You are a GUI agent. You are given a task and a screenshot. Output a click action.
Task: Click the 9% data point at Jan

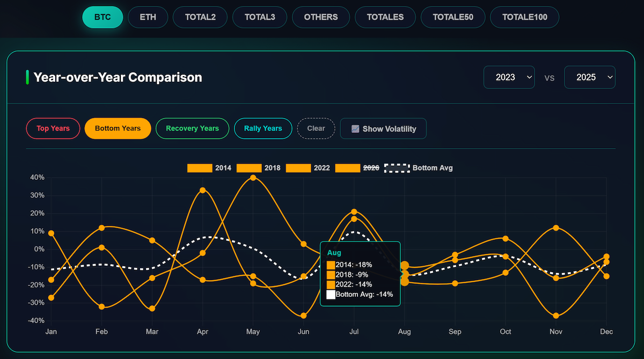click(x=51, y=233)
